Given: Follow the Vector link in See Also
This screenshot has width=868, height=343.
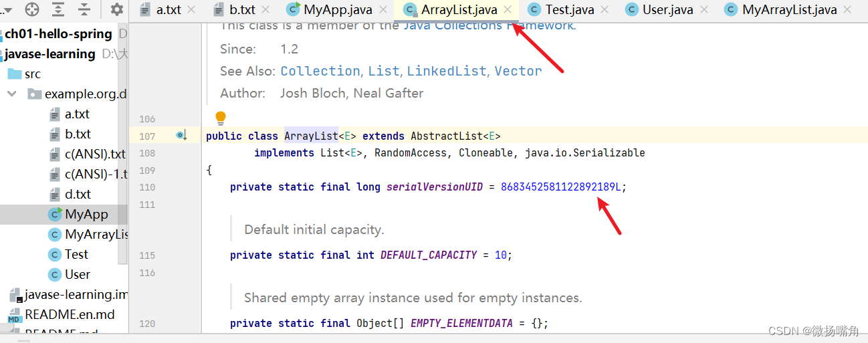Looking at the screenshot, I should tap(518, 71).
